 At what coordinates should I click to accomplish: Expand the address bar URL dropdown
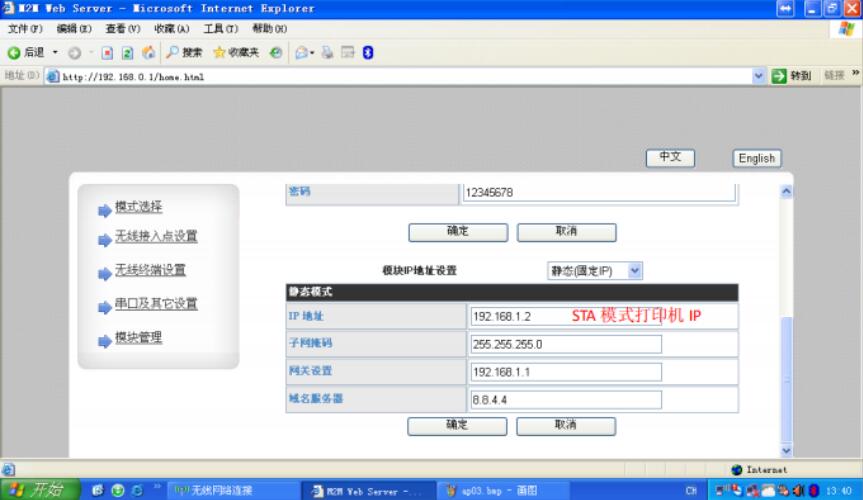click(x=758, y=77)
